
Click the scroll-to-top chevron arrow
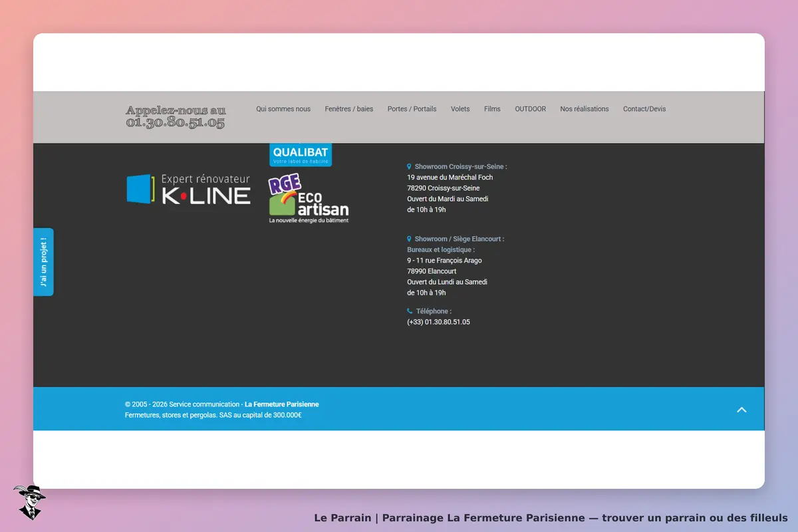click(x=741, y=410)
